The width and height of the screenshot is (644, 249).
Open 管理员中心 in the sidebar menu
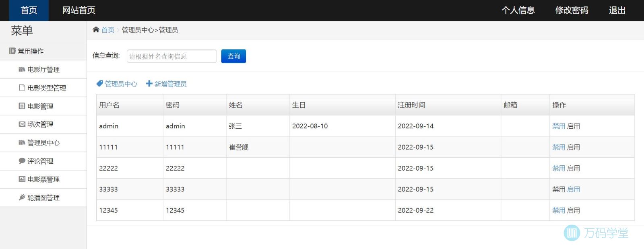click(x=43, y=143)
